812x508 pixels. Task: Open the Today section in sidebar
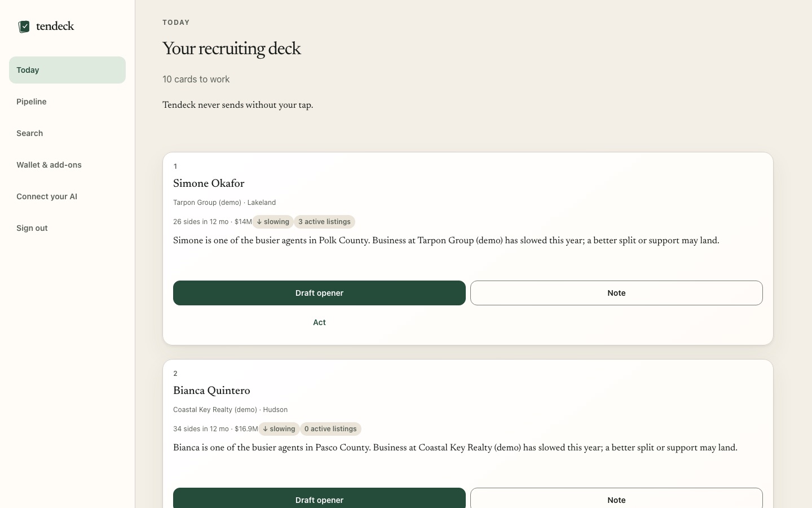tap(67, 70)
